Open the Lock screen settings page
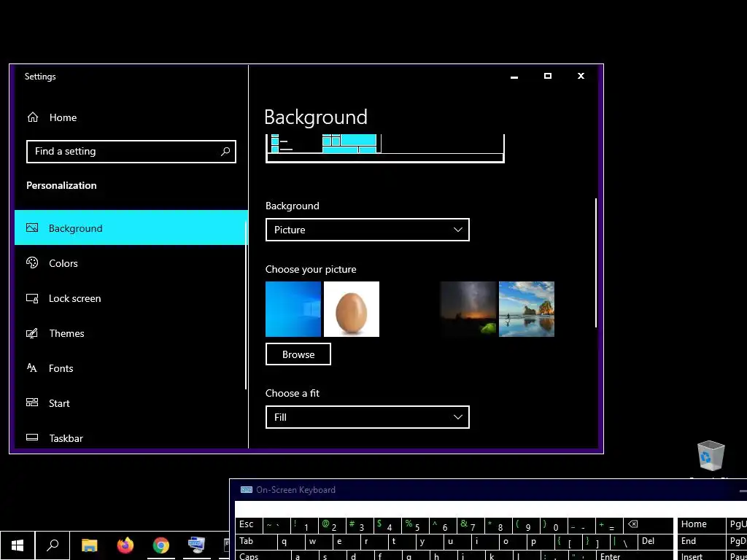This screenshot has height=560, width=747. click(131, 298)
